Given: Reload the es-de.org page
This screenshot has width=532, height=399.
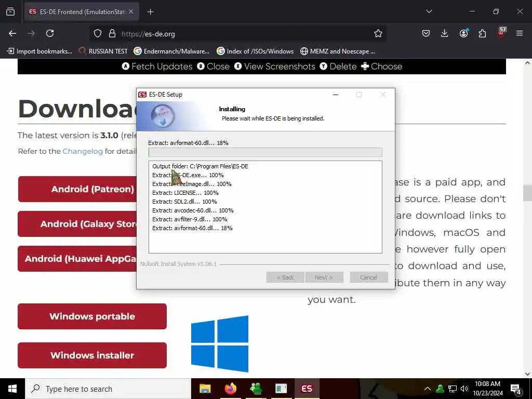Looking at the screenshot, I should [x=50, y=33].
